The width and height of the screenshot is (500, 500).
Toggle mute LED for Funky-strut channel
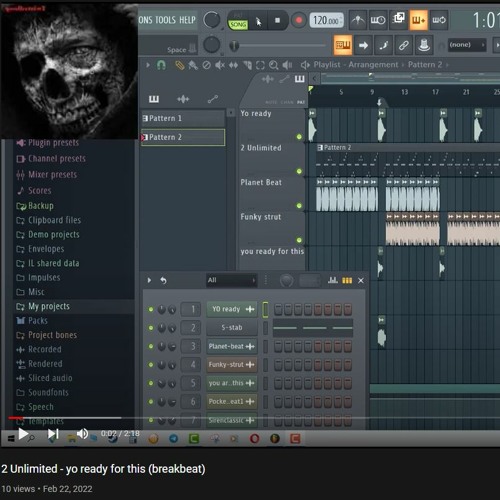point(151,365)
